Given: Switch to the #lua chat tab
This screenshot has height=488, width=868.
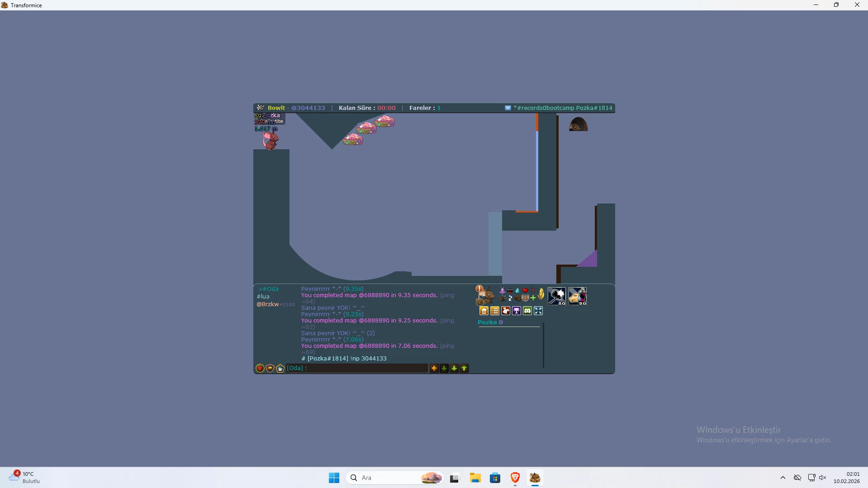Looking at the screenshot, I should 263,297.
